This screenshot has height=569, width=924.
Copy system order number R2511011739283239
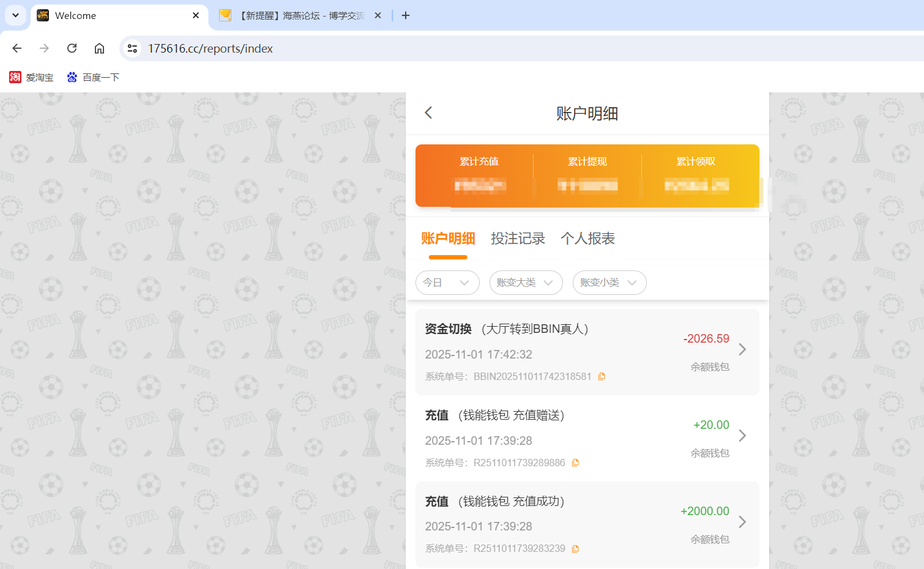coord(575,548)
